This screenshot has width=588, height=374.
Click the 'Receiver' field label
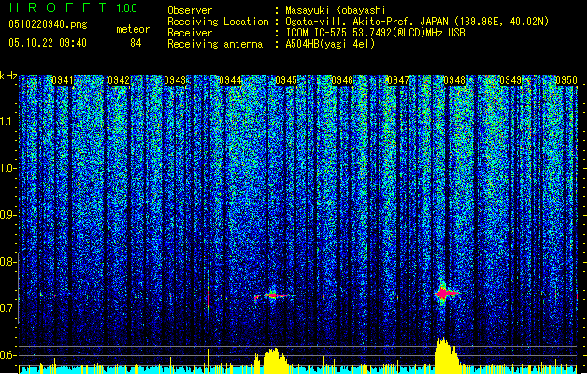(x=190, y=33)
